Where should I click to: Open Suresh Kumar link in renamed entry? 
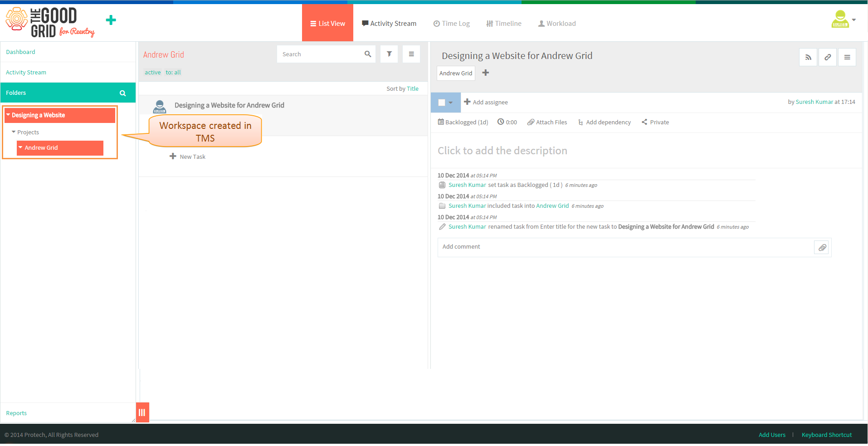pyautogui.click(x=467, y=226)
